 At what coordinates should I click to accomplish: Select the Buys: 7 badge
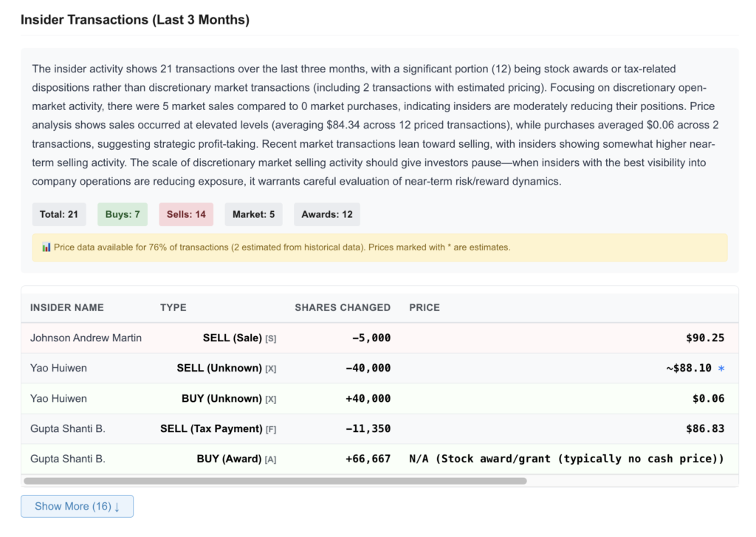point(123,214)
